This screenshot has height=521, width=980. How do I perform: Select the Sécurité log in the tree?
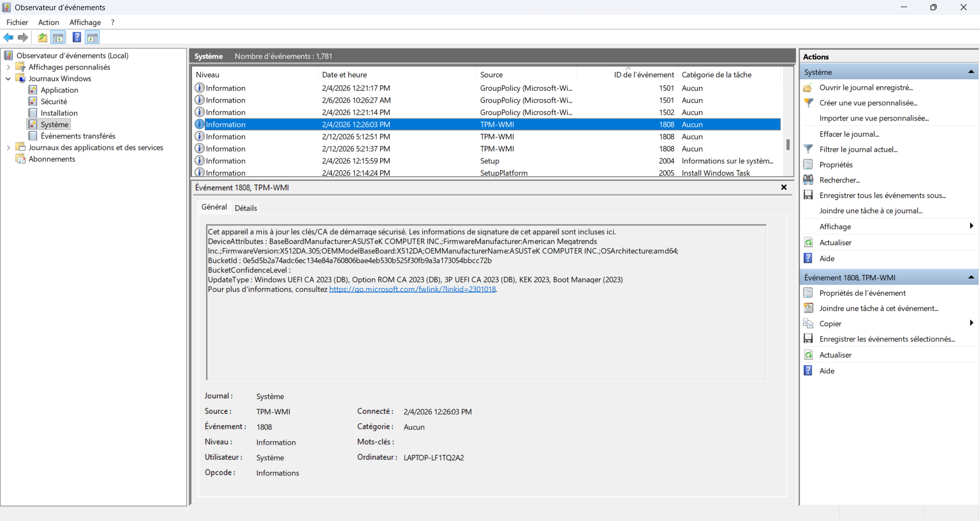pyautogui.click(x=54, y=102)
